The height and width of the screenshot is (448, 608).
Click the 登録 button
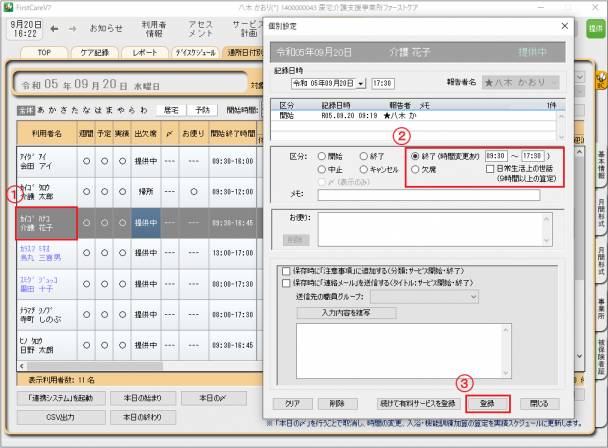pos(487,403)
